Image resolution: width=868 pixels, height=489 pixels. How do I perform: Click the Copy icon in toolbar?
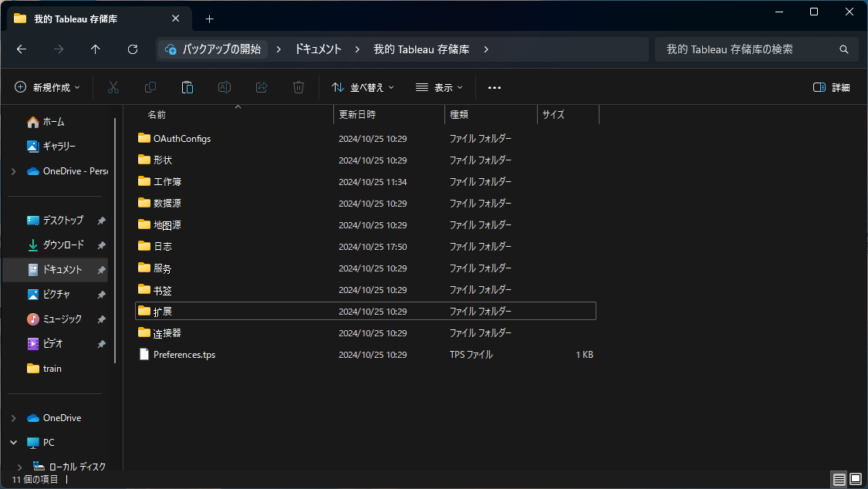[x=150, y=87]
